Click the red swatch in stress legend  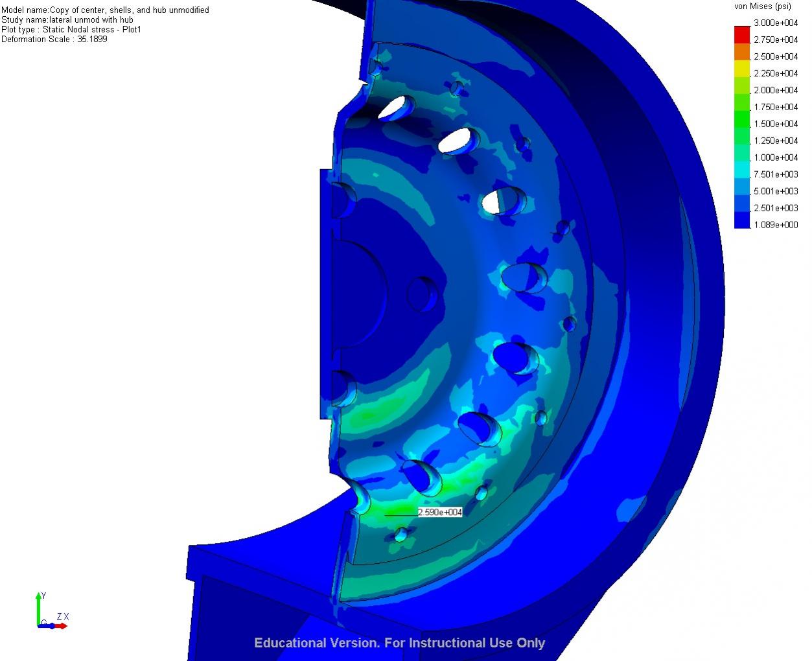pyautogui.click(x=741, y=34)
